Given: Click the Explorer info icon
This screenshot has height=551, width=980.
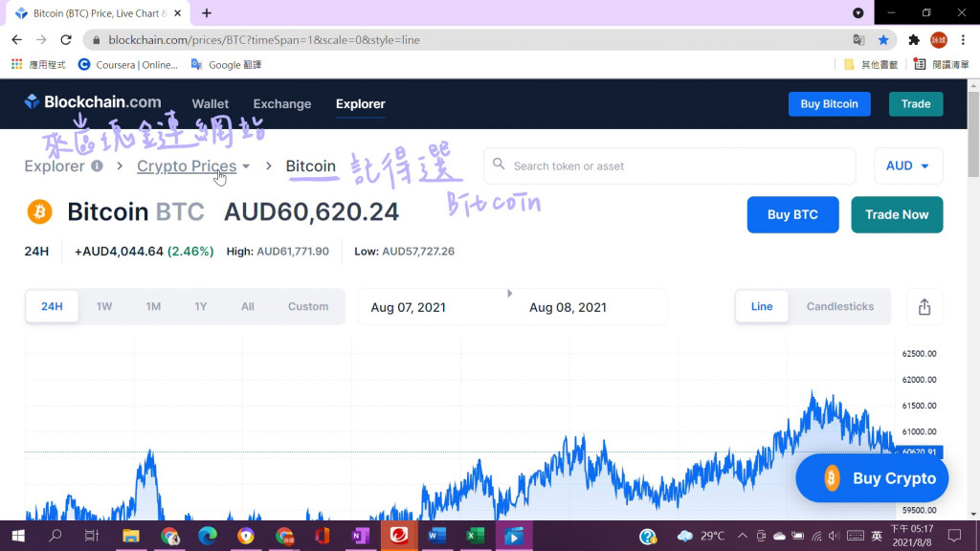Looking at the screenshot, I should (97, 166).
